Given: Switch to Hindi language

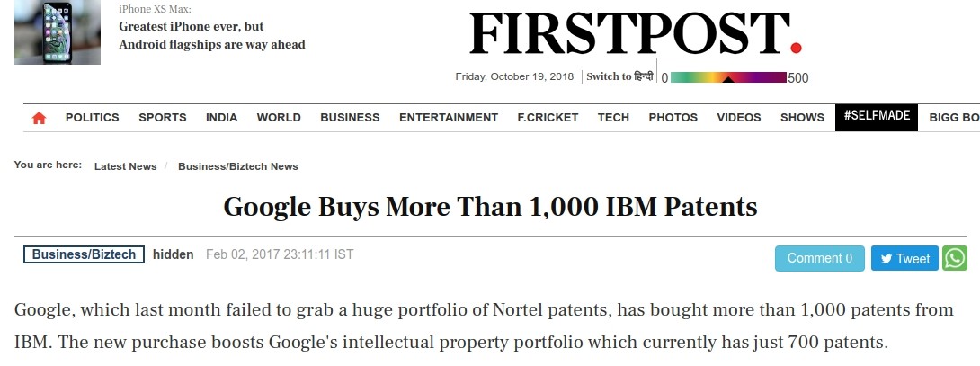Looking at the screenshot, I should 619,76.
